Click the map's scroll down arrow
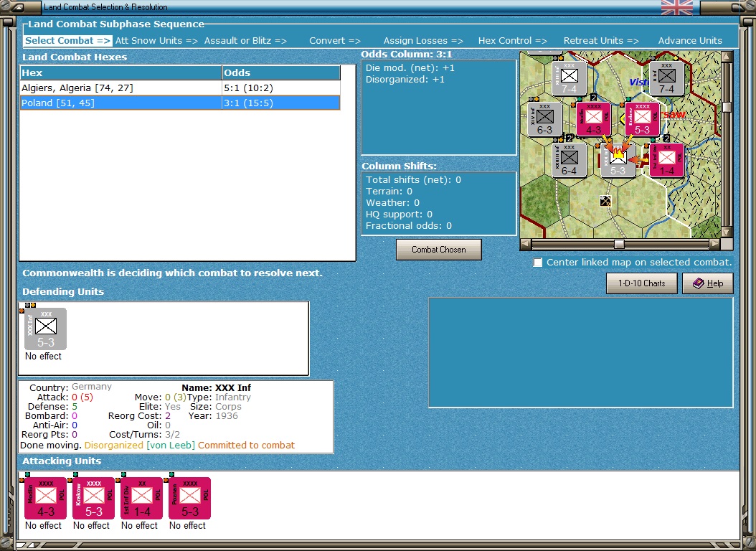Viewport: 756px width, 551px height. click(727, 232)
